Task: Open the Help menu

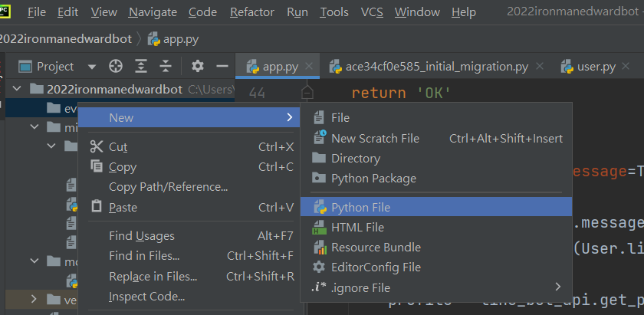Action: (x=464, y=12)
